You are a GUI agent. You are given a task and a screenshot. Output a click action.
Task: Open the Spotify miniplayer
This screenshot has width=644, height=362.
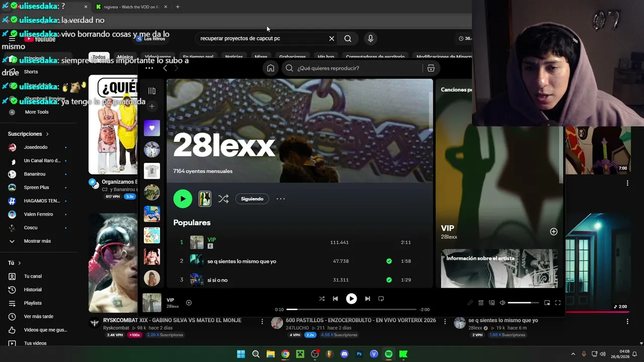coord(547,303)
